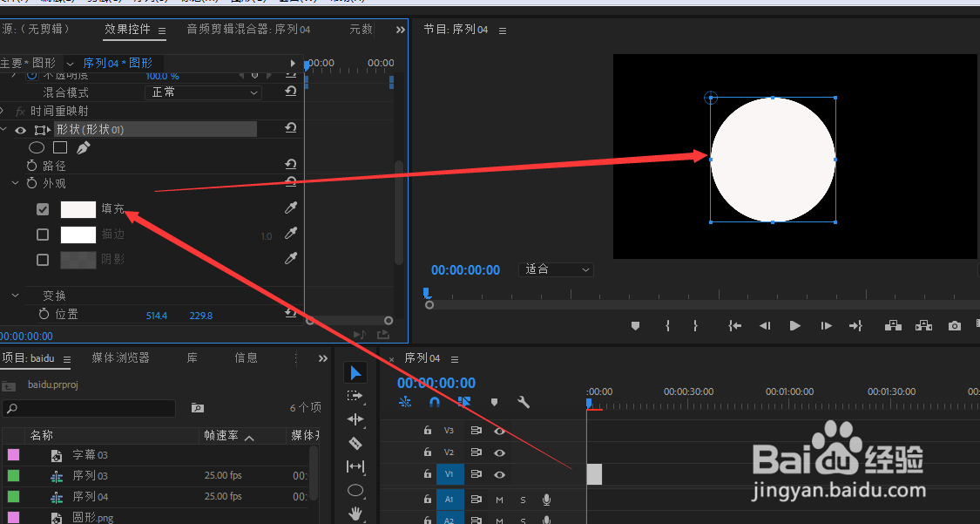Screen dimensions: 980x524
Task: Collapse the 变换 transform section
Action: pos(16,296)
